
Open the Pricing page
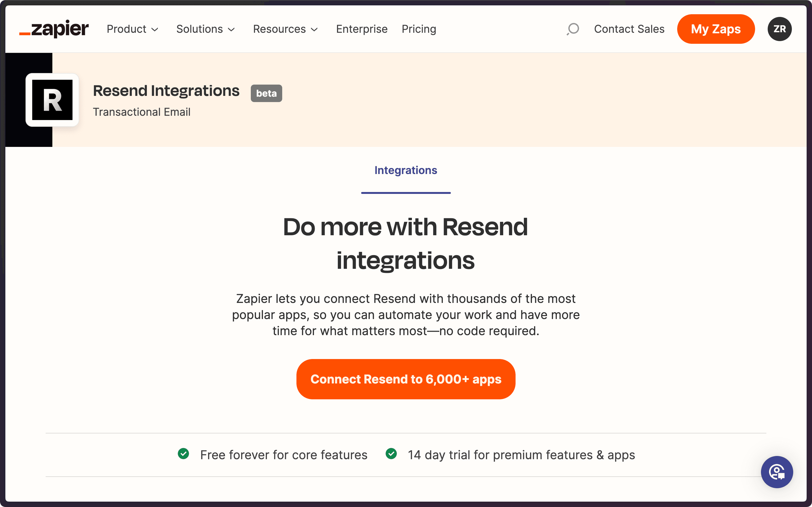pyautogui.click(x=419, y=29)
